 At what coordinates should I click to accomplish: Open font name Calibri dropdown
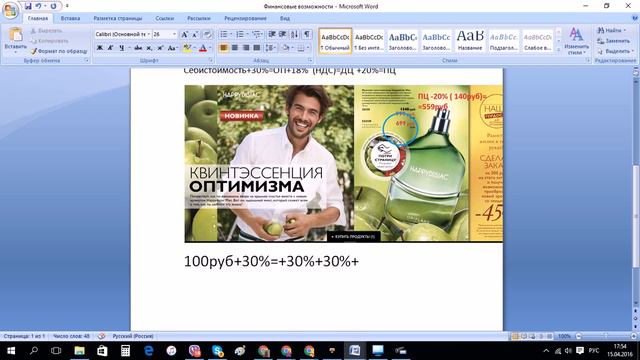tap(149, 34)
